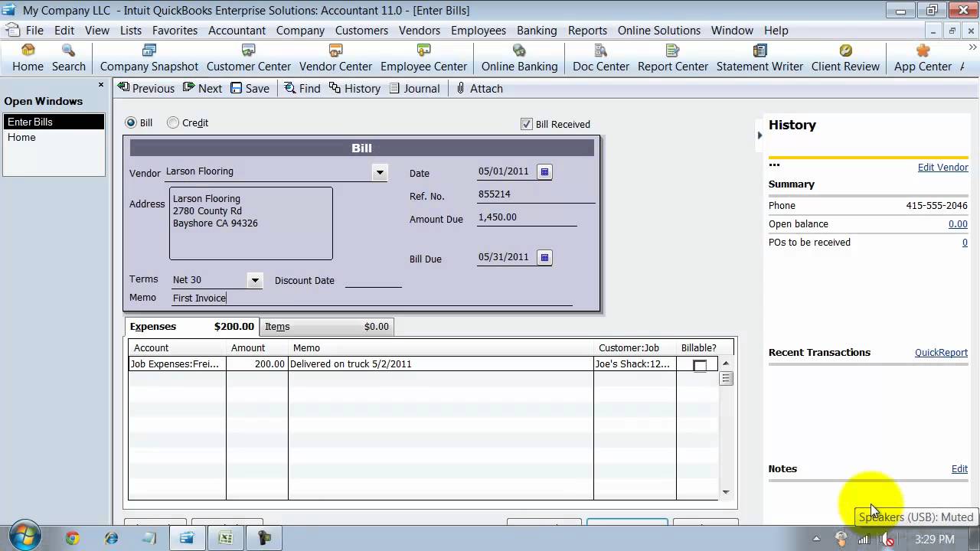Screen dimensions: 980x551
Task: Open the Bill Due calendar picker
Action: tap(544, 258)
